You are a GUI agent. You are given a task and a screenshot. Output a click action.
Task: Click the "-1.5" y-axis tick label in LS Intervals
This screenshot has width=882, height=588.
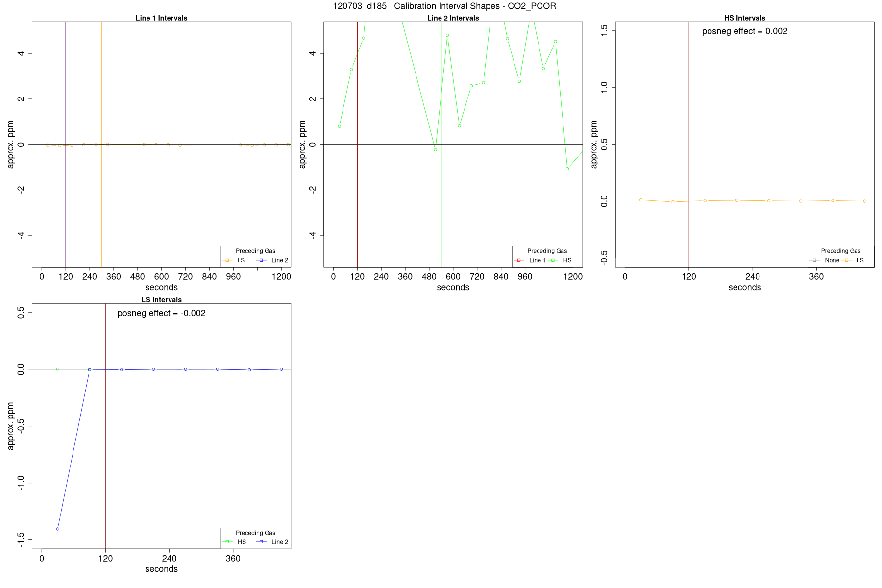[x=21, y=540]
